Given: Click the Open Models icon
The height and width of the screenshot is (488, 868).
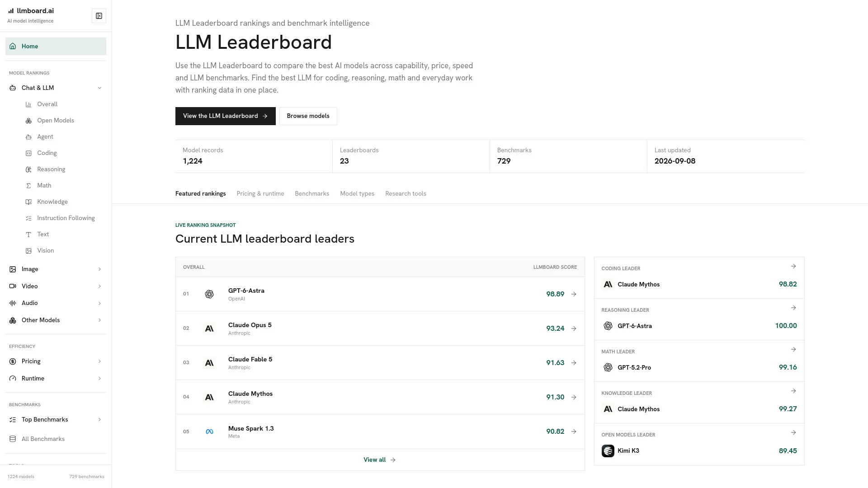Looking at the screenshot, I should pos(28,121).
